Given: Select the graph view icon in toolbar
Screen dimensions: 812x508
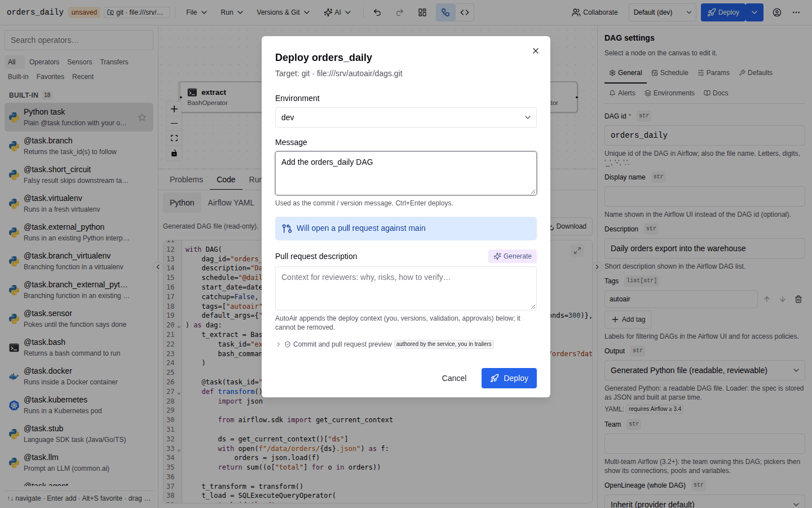Looking at the screenshot, I should click(445, 12).
